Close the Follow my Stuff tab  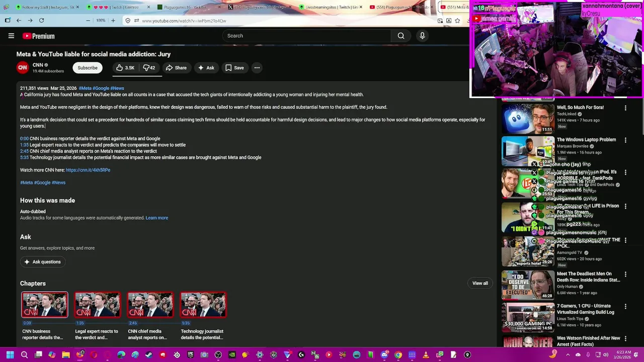pyautogui.click(x=77, y=7)
